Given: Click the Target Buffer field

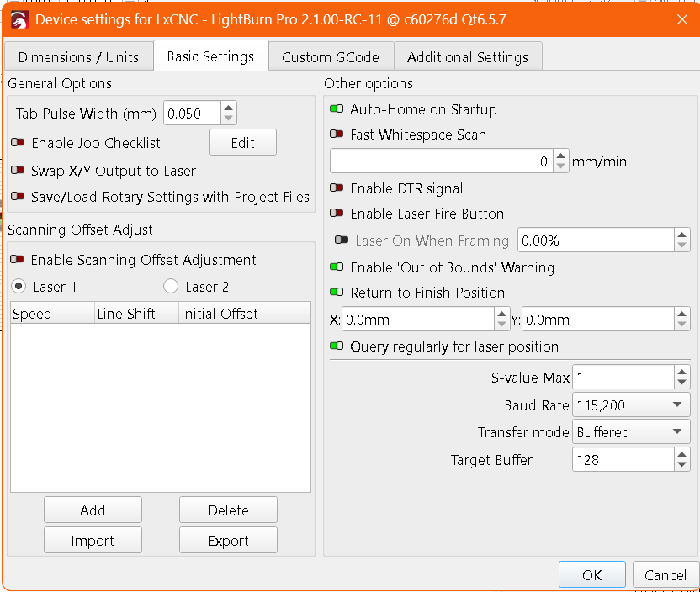Looking at the screenshot, I should 623,459.
